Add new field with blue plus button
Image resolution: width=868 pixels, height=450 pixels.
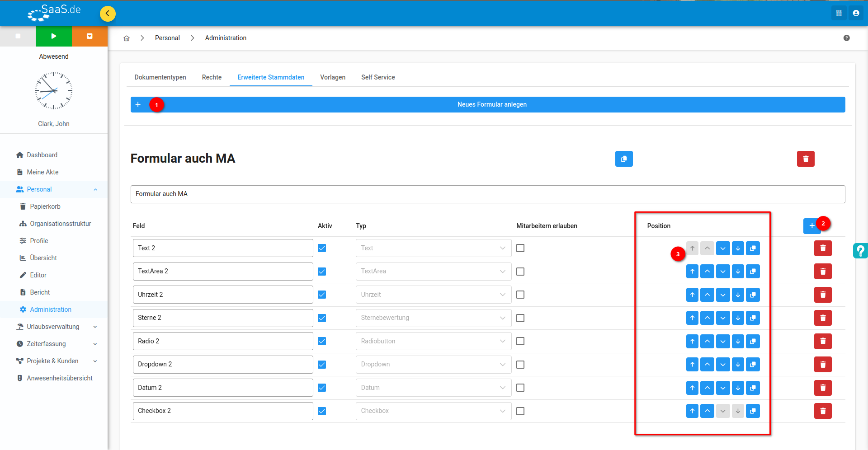811,225
